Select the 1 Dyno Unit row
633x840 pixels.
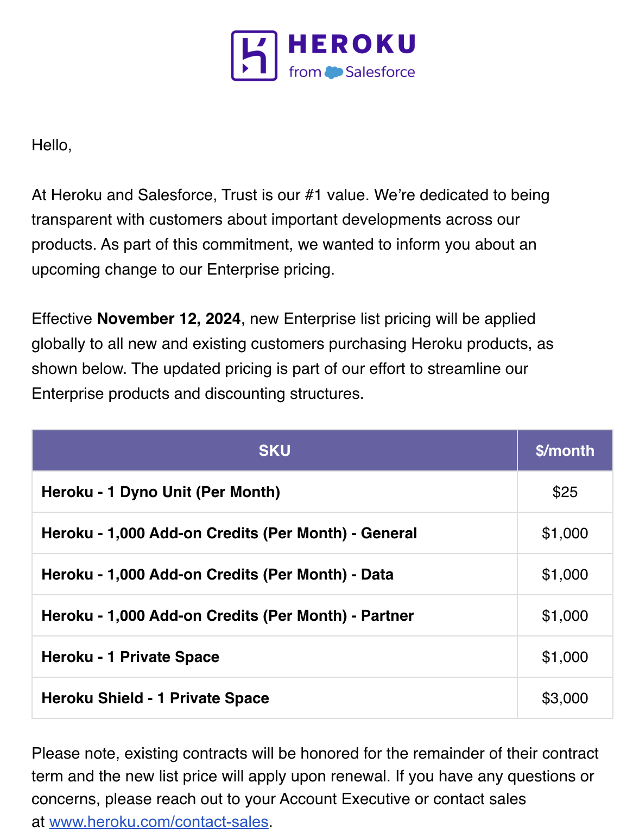click(x=161, y=492)
